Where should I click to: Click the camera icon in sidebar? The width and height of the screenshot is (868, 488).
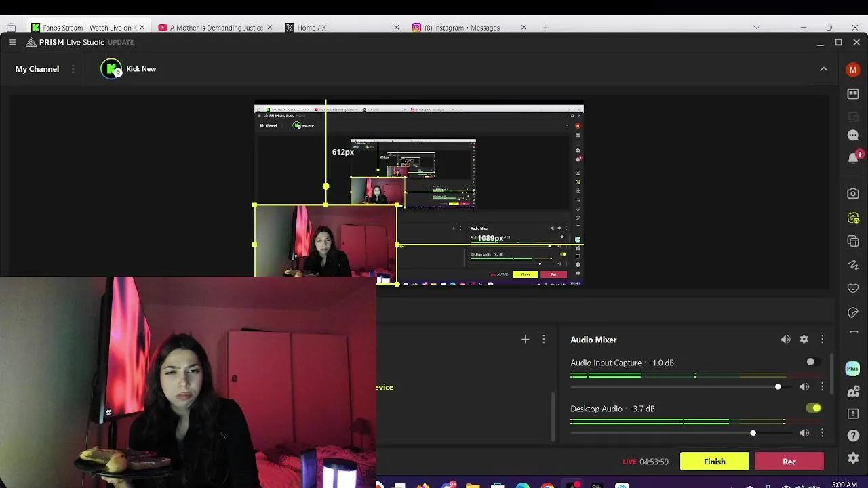pyautogui.click(x=853, y=194)
